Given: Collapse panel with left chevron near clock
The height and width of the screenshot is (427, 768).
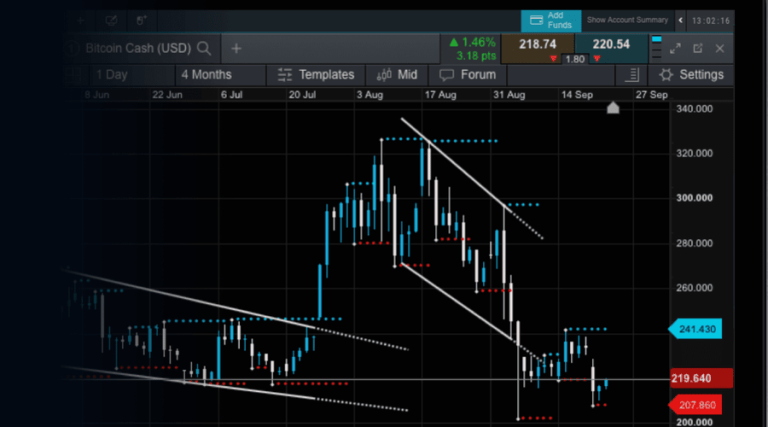Looking at the screenshot, I should point(680,21).
